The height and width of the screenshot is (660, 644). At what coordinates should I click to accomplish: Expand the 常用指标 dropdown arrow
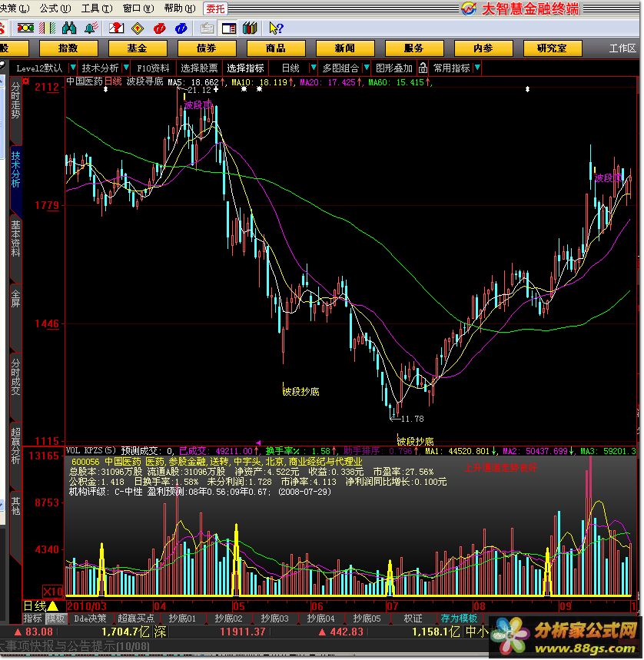(x=477, y=68)
